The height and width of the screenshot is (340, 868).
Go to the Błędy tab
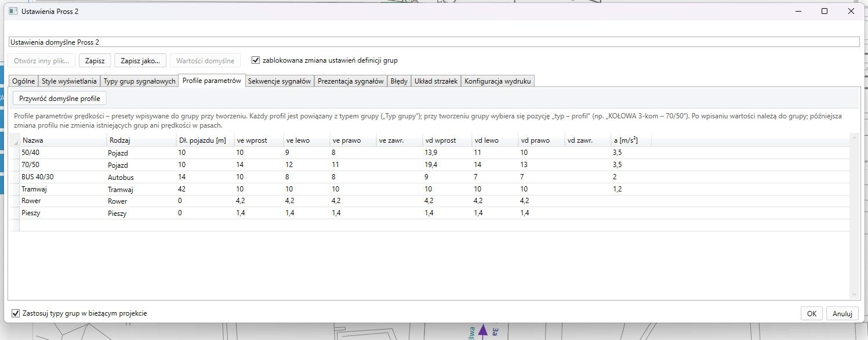(x=399, y=81)
